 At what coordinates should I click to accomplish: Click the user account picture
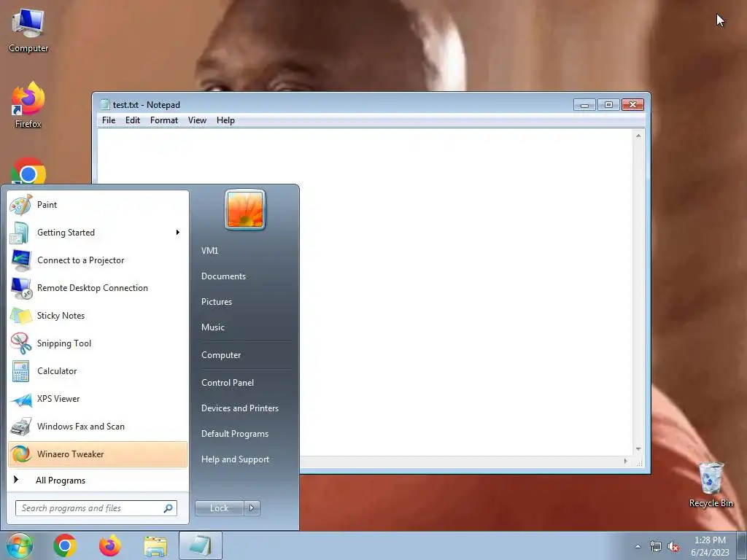(245, 209)
